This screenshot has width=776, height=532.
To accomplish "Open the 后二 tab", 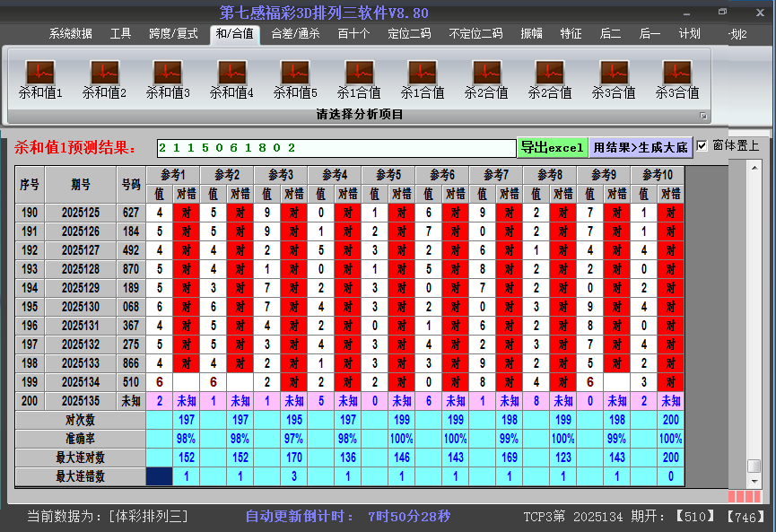I will [x=610, y=34].
